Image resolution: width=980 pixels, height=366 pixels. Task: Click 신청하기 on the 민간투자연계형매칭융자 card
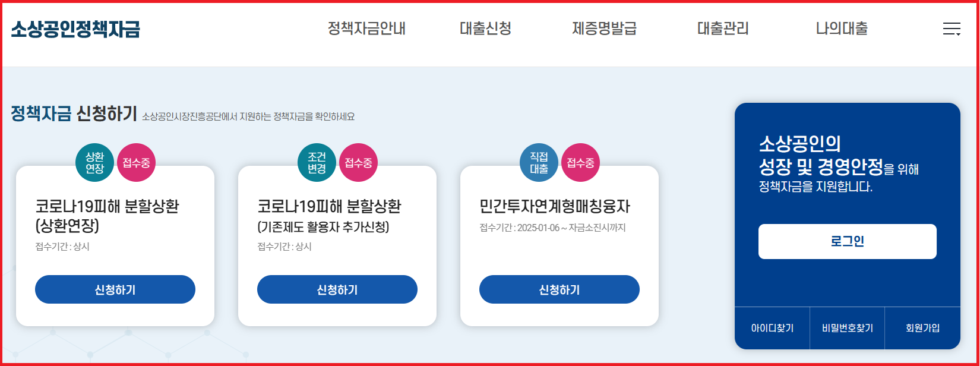(559, 289)
